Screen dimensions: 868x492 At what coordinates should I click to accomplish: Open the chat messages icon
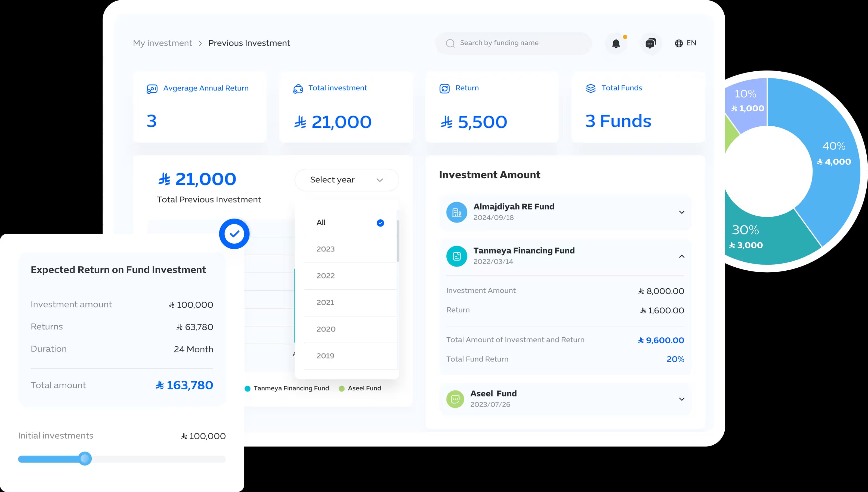(651, 43)
